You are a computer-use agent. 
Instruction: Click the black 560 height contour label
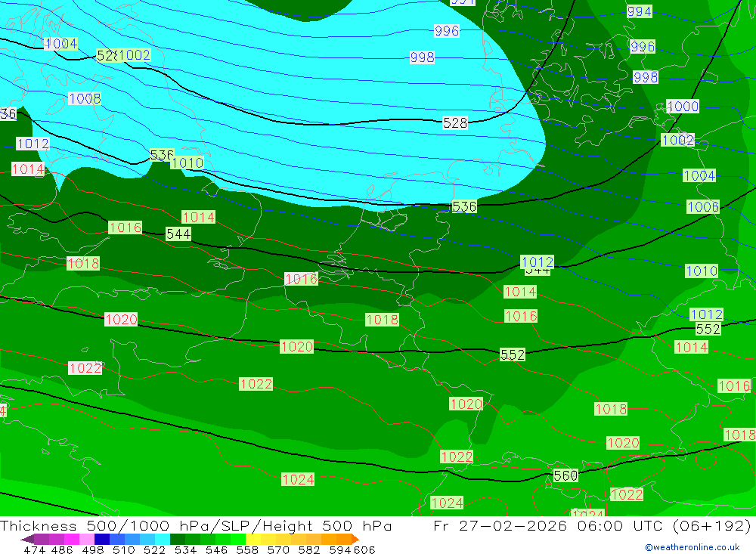(565, 476)
